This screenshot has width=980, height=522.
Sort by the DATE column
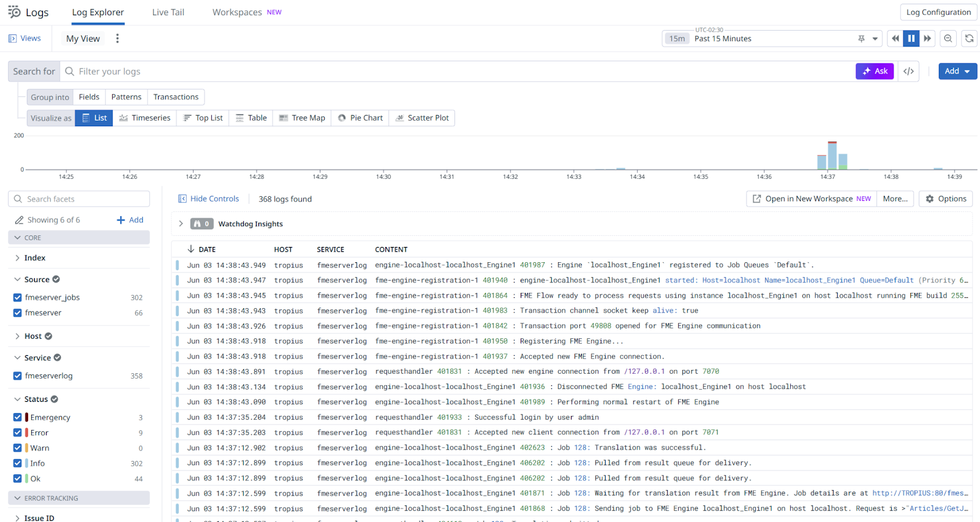point(202,249)
